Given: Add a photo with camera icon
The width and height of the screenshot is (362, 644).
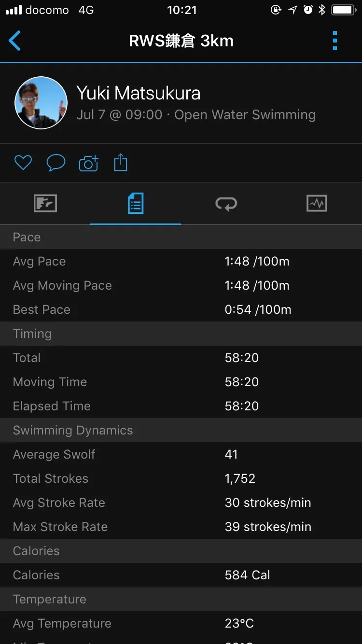Looking at the screenshot, I should 88,163.
